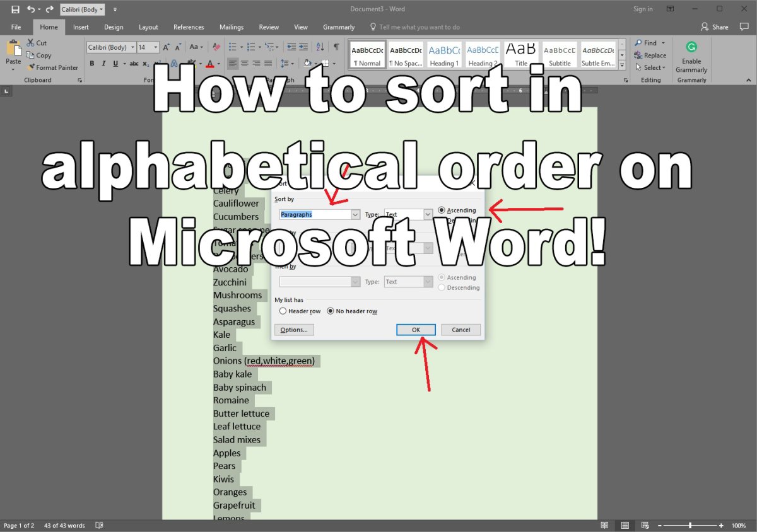This screenshot has height=532, width=757.
Task: Apply subscript formatting
Action: point(144,64)
